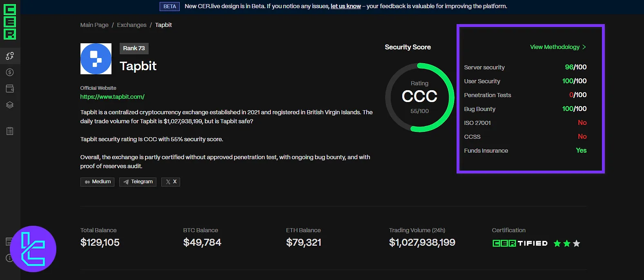Click the purple floating logo badge
The height and width of the screenshot is (280, 644).
[33, 249]
